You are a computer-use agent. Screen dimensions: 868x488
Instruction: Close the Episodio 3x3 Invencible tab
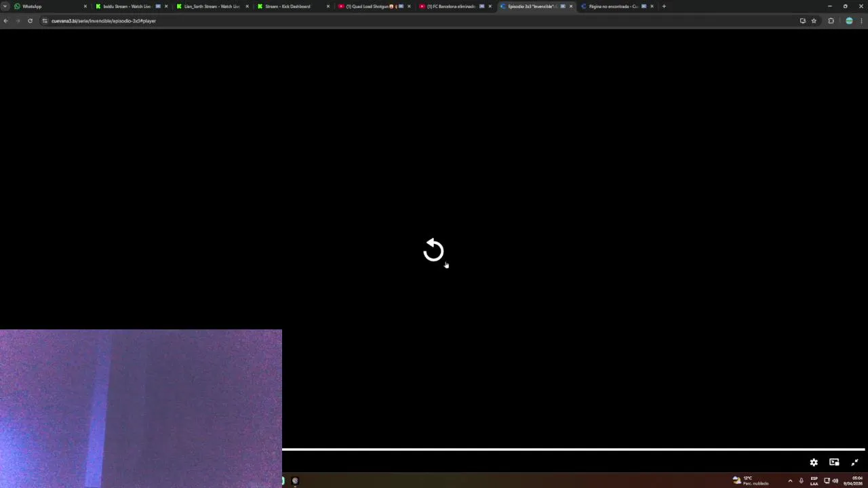click(571, 6)
